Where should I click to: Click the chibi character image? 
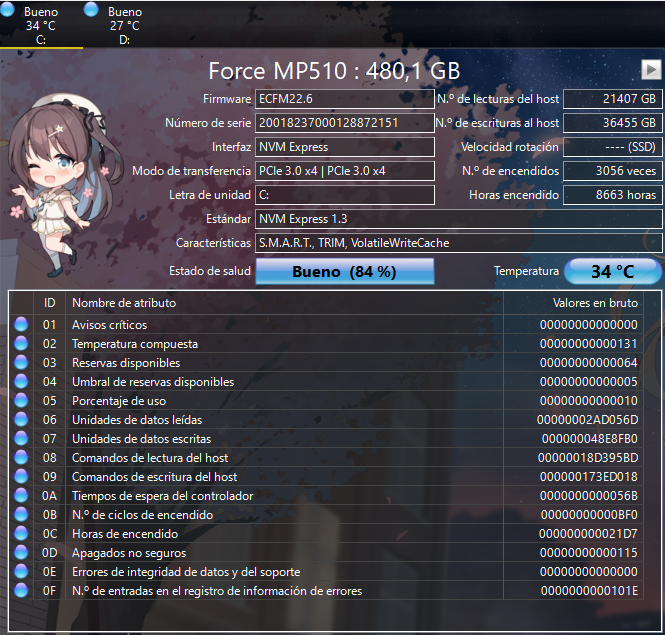click(x=64, y=185)
